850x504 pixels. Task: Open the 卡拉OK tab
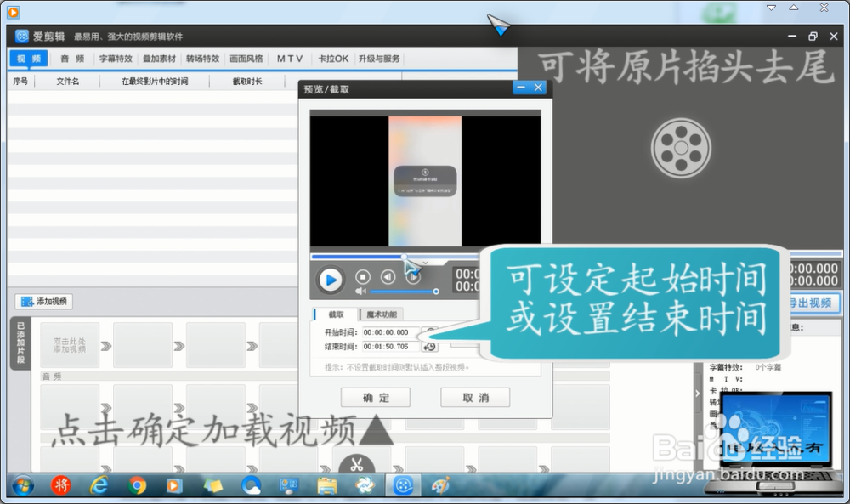pyautogui.click(x=333, y=59)
